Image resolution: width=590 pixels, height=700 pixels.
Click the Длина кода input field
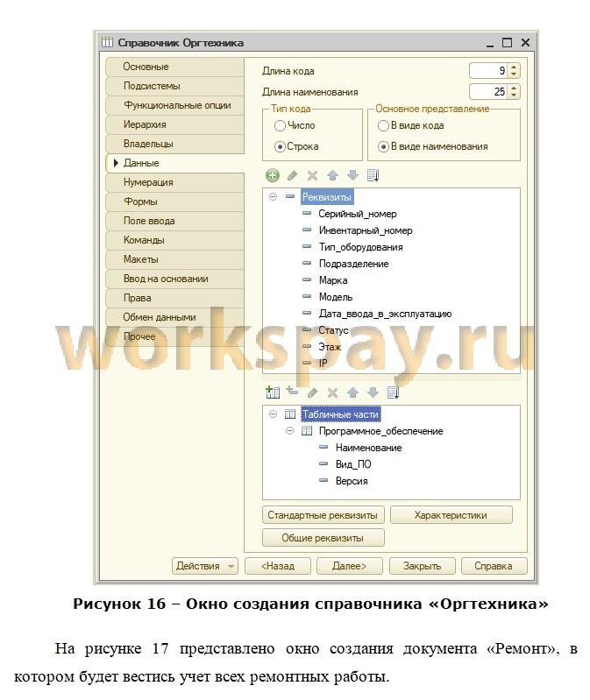[487, 71]
